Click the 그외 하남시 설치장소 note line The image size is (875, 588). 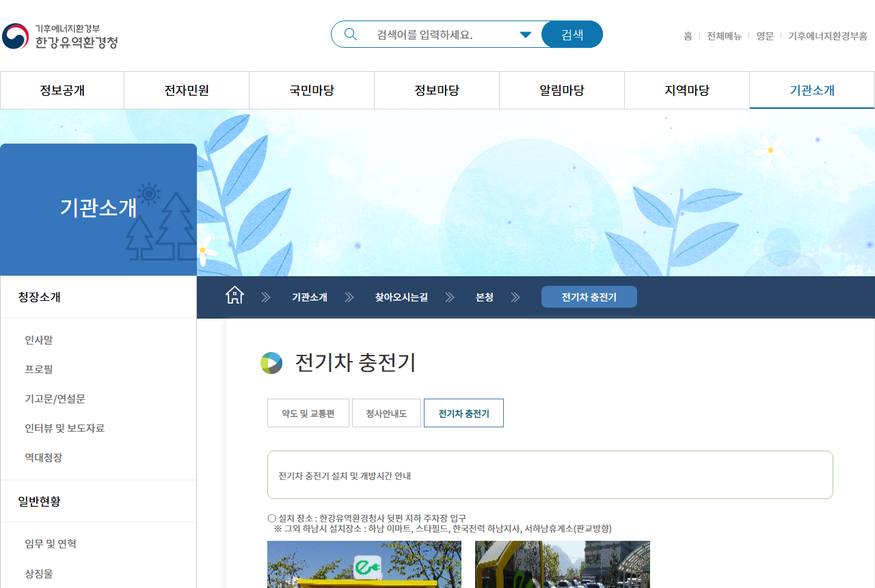coord(442,529)
